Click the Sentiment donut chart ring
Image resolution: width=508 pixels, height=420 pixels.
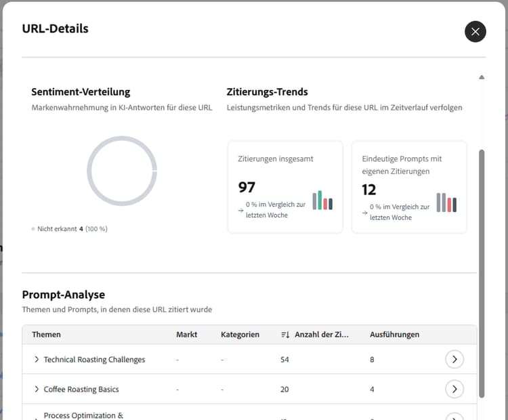(122, 139)
